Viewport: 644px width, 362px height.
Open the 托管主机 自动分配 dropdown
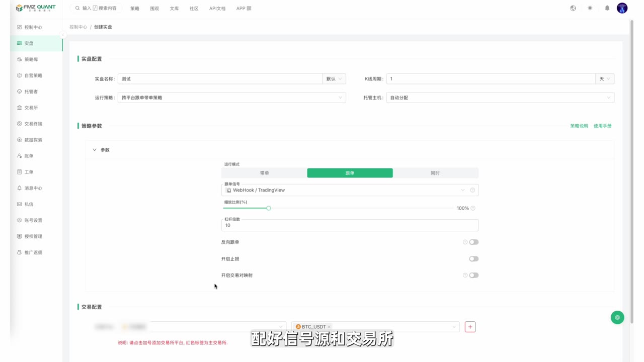(501, 98)
